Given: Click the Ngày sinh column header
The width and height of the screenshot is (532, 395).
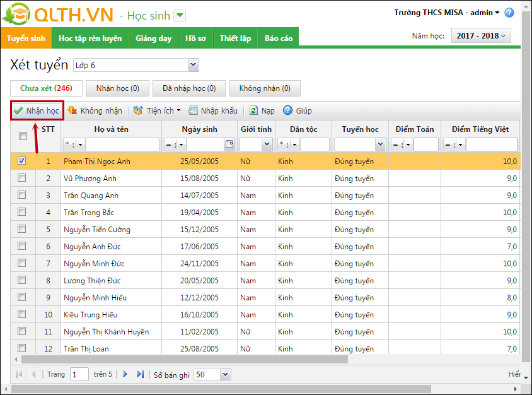Looking at the screenshot, I should click(199, 129).
